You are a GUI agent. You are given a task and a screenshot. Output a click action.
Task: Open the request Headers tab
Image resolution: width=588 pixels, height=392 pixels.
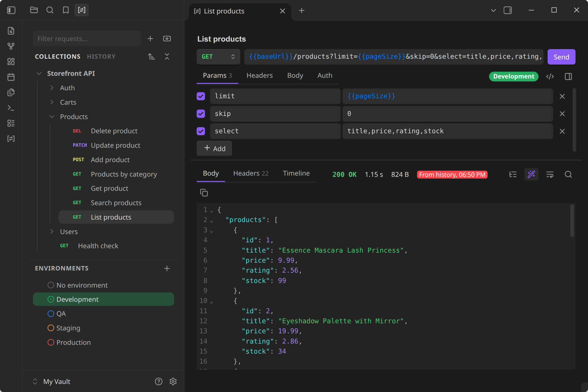259,75
